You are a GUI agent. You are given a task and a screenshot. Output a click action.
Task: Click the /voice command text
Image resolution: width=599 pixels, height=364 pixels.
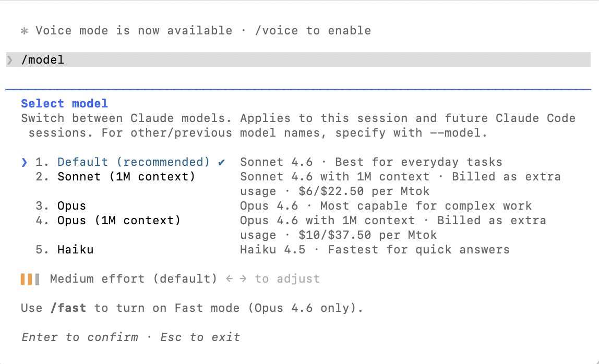point(277,31)
